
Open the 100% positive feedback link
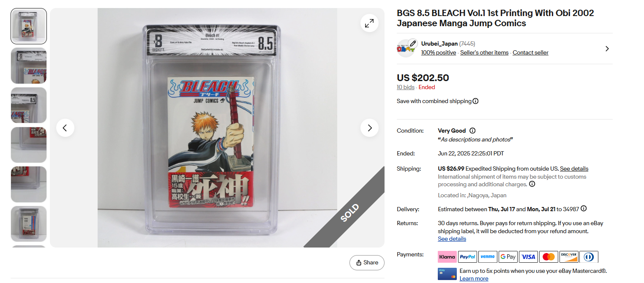coord(438,52)
